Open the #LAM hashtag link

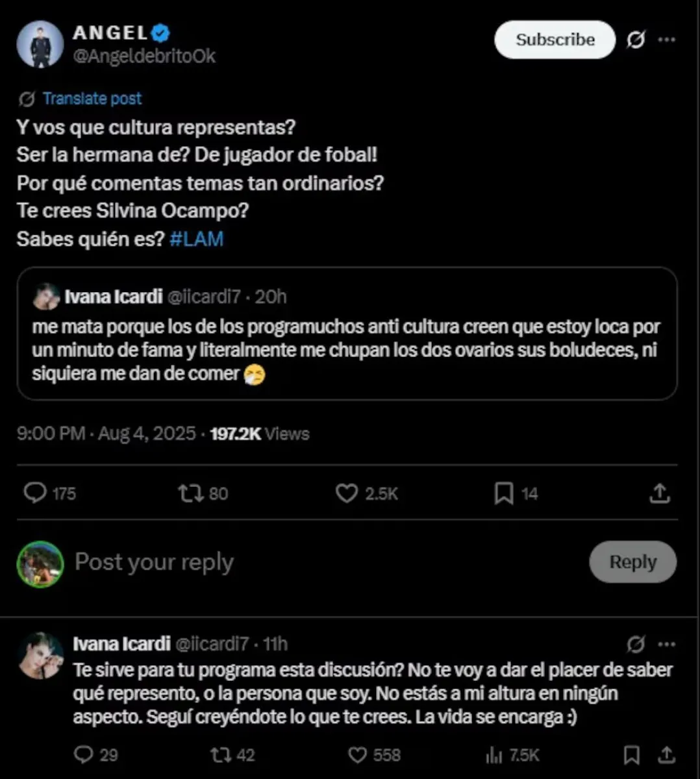tap(196, 239)
